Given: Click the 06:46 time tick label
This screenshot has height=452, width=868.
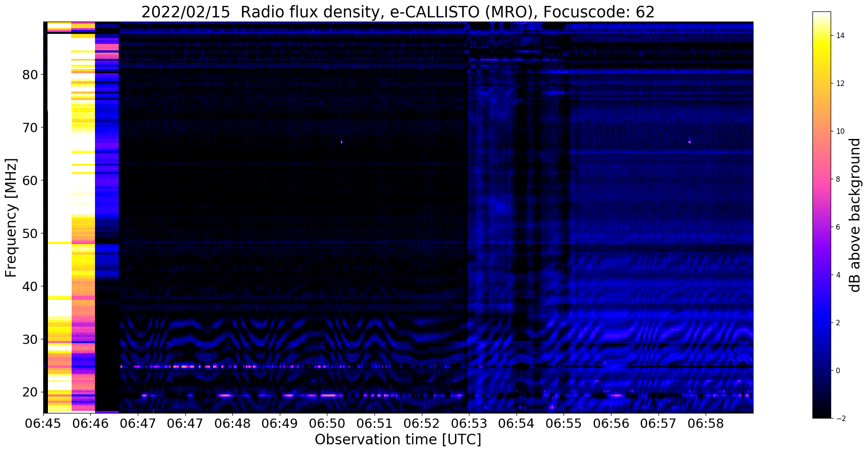Looking at the screenshot, I should (90, 423).
